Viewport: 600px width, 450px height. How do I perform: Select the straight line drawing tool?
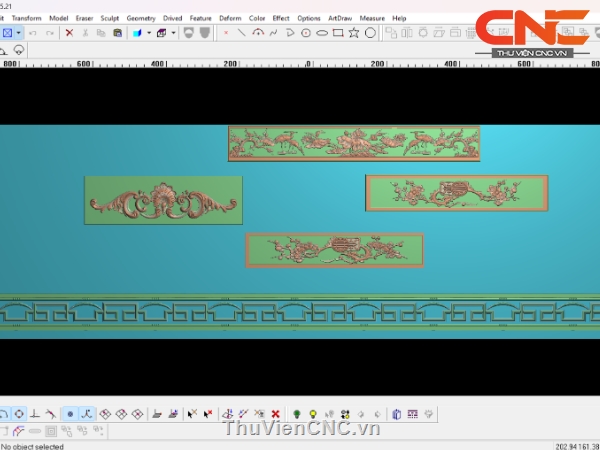(x=241, y=33)
